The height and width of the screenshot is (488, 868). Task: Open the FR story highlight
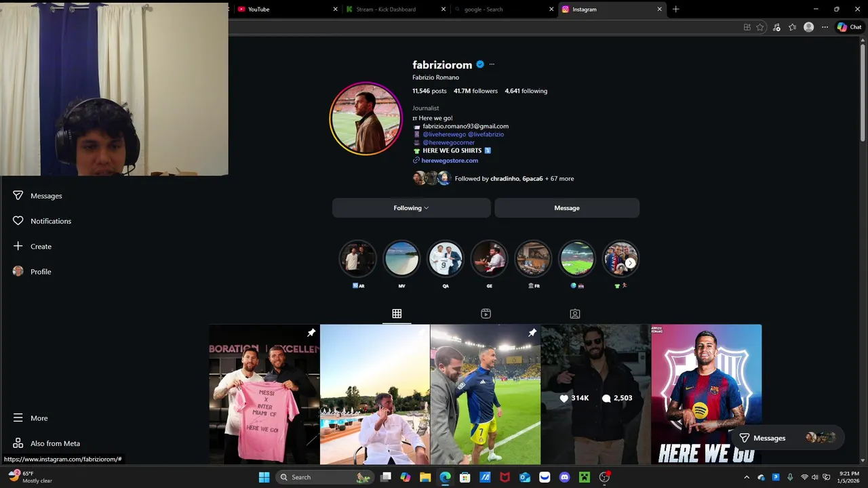pyautogui.click(x=533, y=259)
